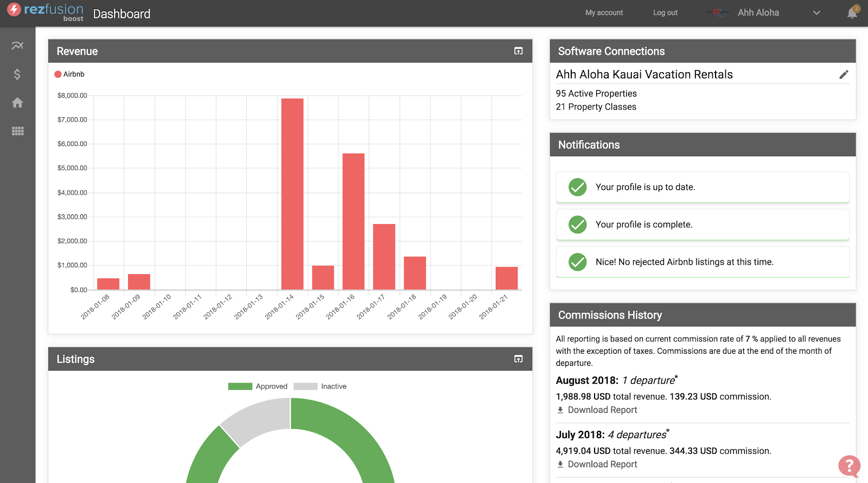This screenshot has width=868, height=483.
Task: Click the Notifications panel header
Action: coord(703,145)
